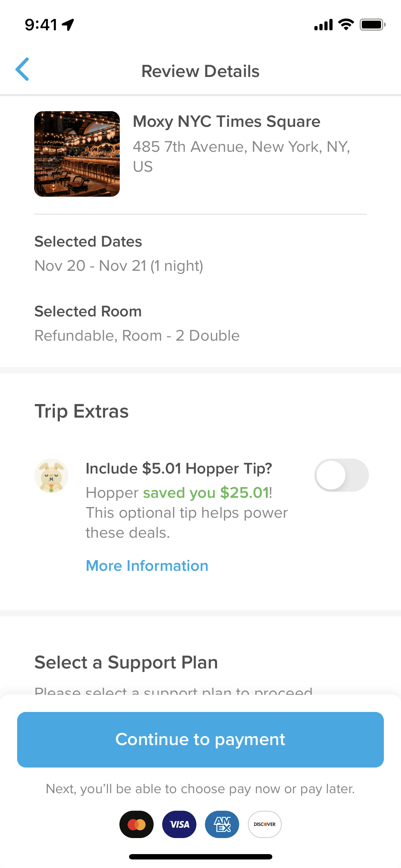Tap the Mastercard logo icon
Screen dimensions: 401x868
[x=137, y=824]
